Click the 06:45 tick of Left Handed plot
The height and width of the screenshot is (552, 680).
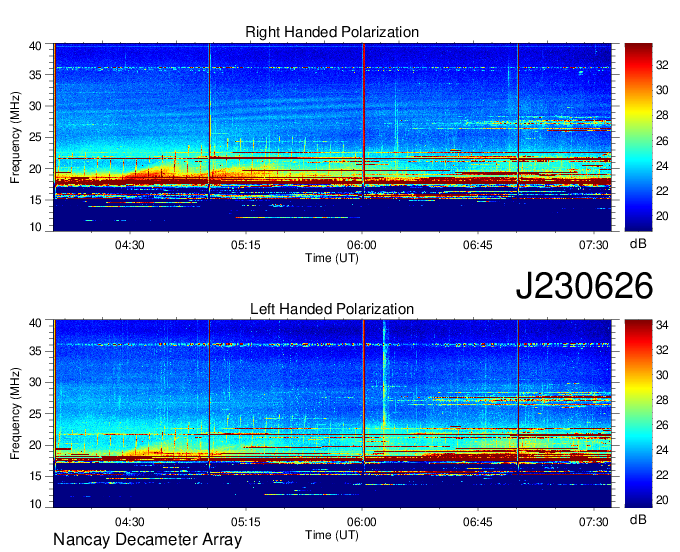point(477,522)
